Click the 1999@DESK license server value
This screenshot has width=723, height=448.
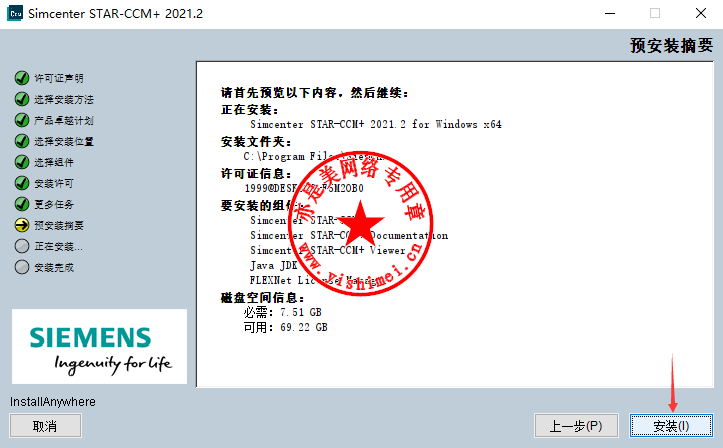pyautogui.click(x=304, y=189)
